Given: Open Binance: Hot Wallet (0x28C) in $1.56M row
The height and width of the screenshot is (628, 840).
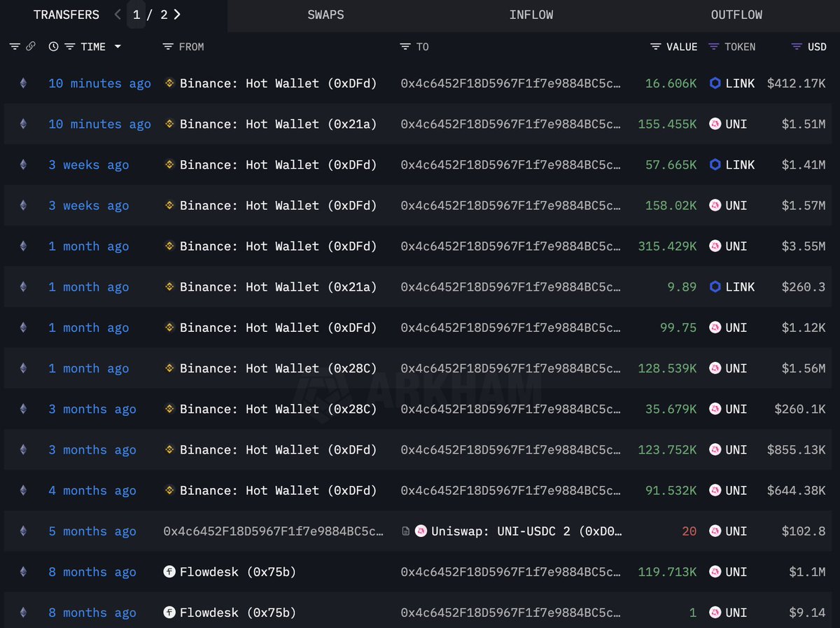Looking at the screenshot, I should point(278,368).
